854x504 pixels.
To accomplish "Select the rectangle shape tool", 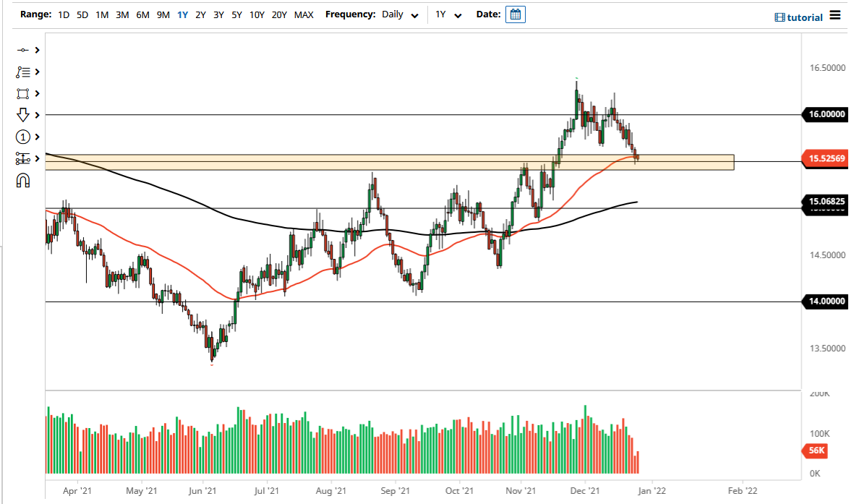I will coord(23,93).
